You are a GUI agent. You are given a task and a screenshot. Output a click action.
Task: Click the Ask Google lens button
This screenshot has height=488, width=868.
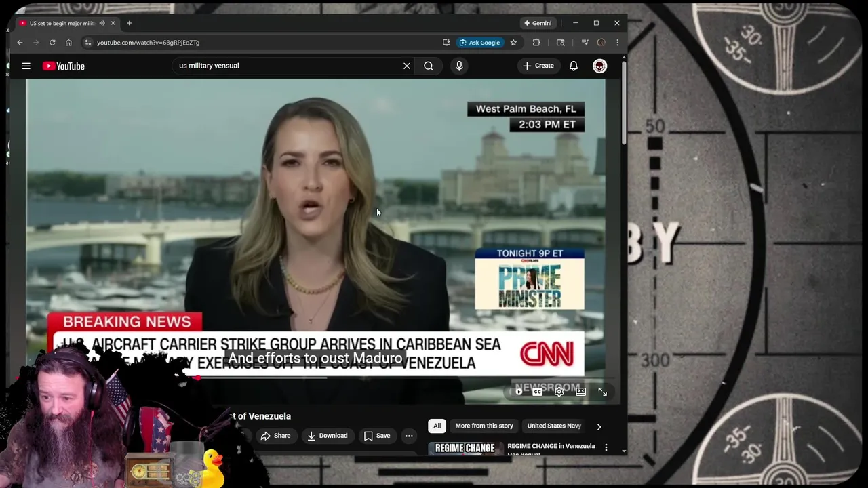pyautogui.click(x=479, y=42)
